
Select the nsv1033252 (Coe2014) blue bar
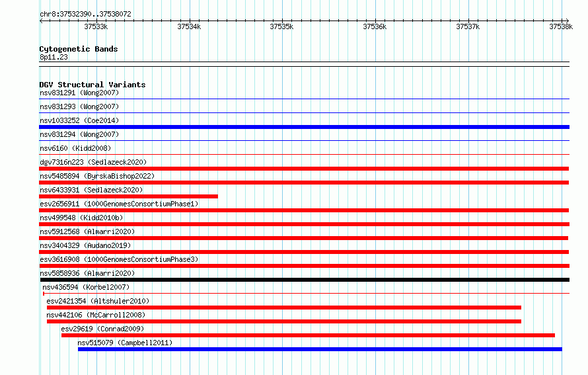point(304,127)
